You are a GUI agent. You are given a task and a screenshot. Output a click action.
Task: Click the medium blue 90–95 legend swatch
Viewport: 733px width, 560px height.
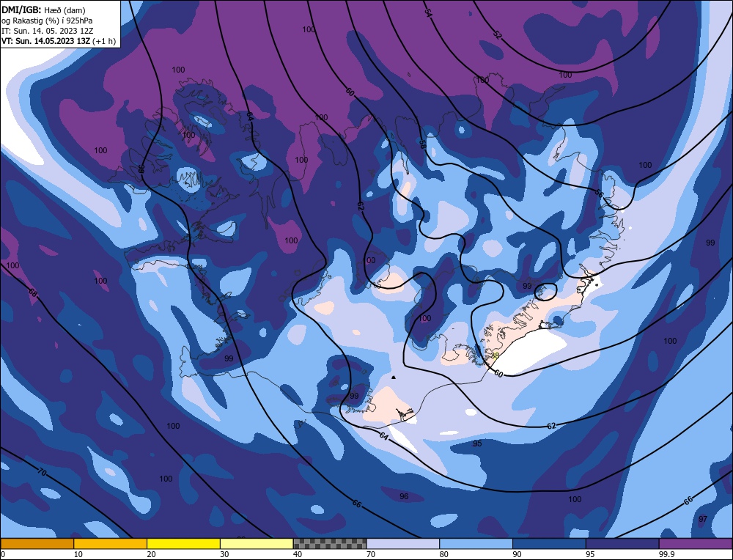pos(549,543)
